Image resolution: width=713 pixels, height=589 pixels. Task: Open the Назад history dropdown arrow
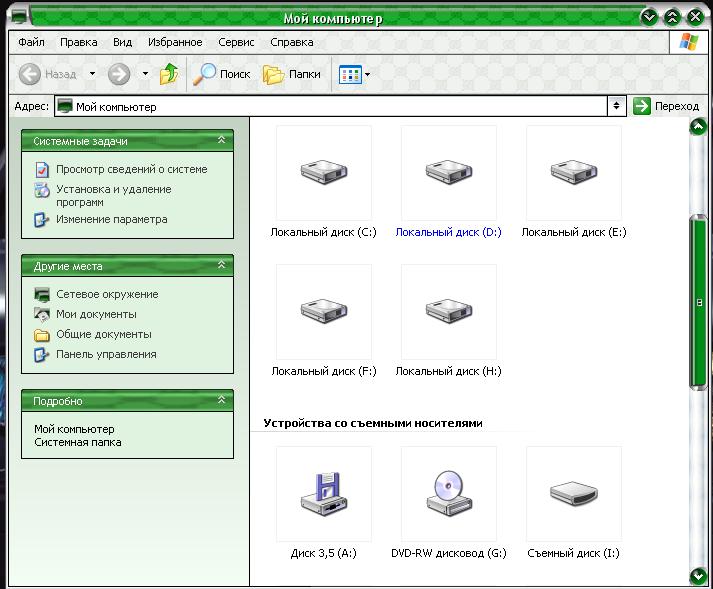(x=92, y=74)
